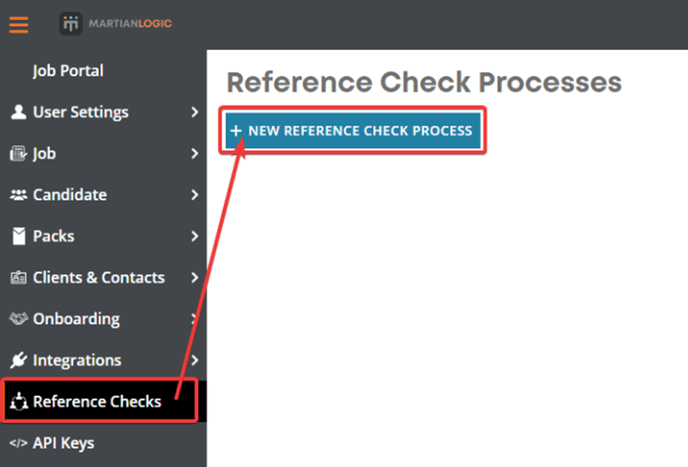Expand the Clients & Contacts chevron
688x467 pixels.
[195, 277]
